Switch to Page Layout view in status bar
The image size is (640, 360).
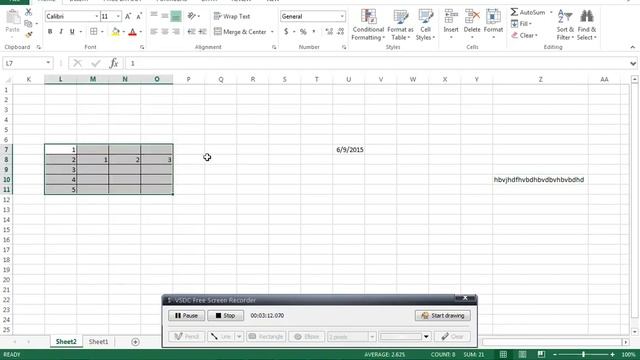[522, 354]
